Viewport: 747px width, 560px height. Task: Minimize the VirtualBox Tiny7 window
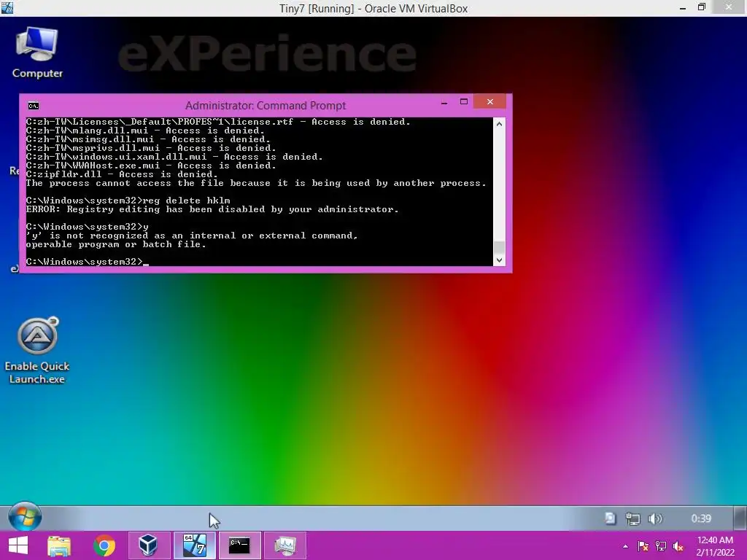pyautogui.click(x=683, y=8)
